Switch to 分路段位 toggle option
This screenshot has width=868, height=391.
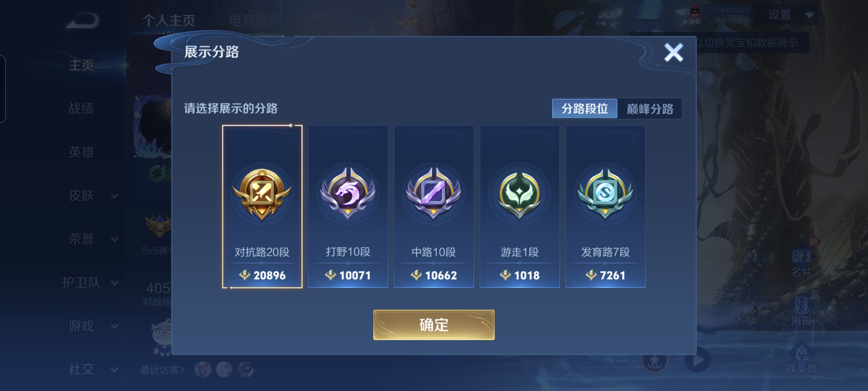585,109
